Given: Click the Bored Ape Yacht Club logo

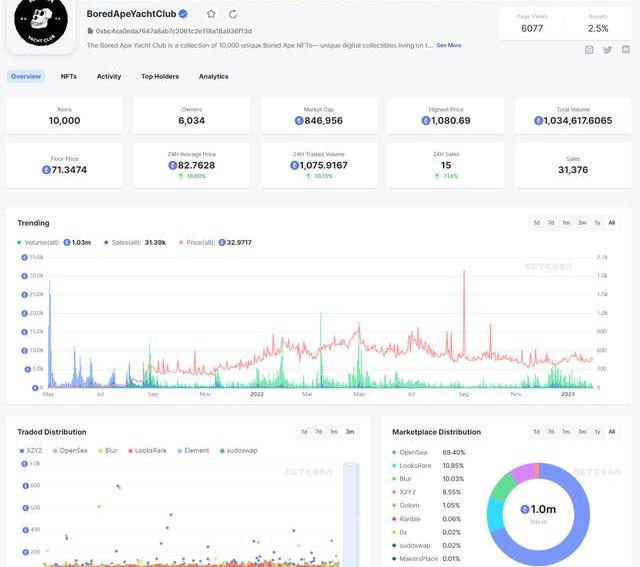Looking at the screenshot, I should pyautogui.click(x=41, y=22).
